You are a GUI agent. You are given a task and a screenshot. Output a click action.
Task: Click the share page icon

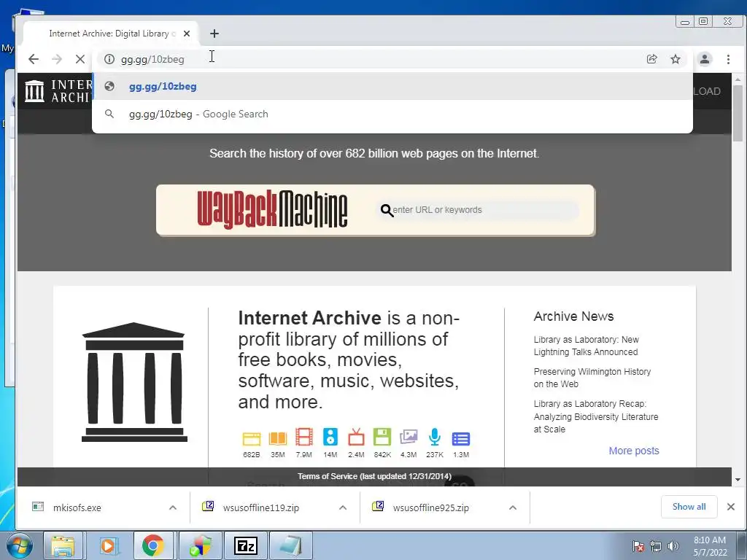coord(651,59)
